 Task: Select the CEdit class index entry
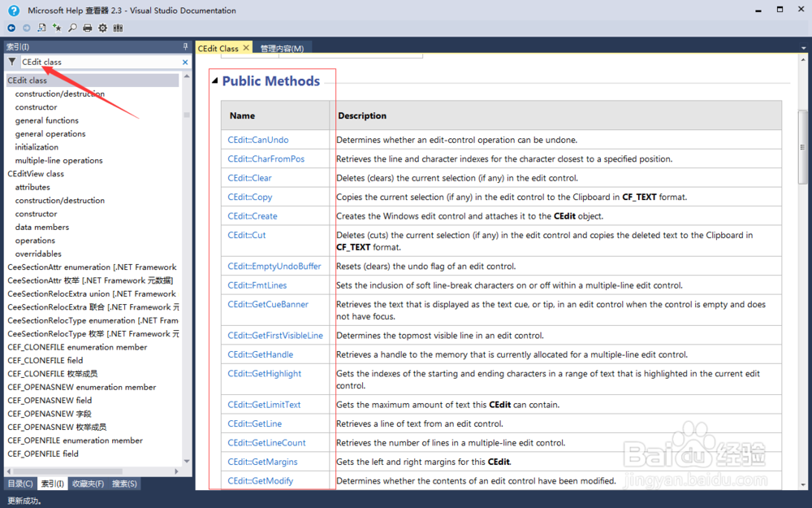click(93, 80)
